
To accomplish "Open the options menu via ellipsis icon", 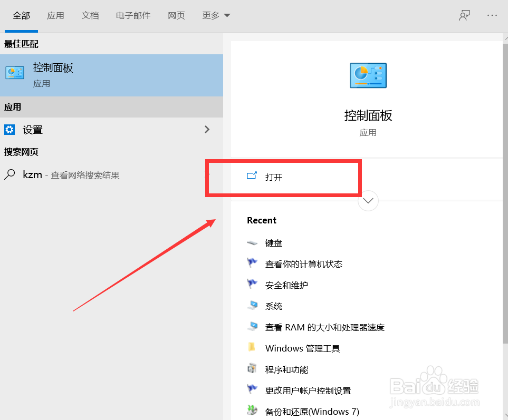I will point(492,15).
